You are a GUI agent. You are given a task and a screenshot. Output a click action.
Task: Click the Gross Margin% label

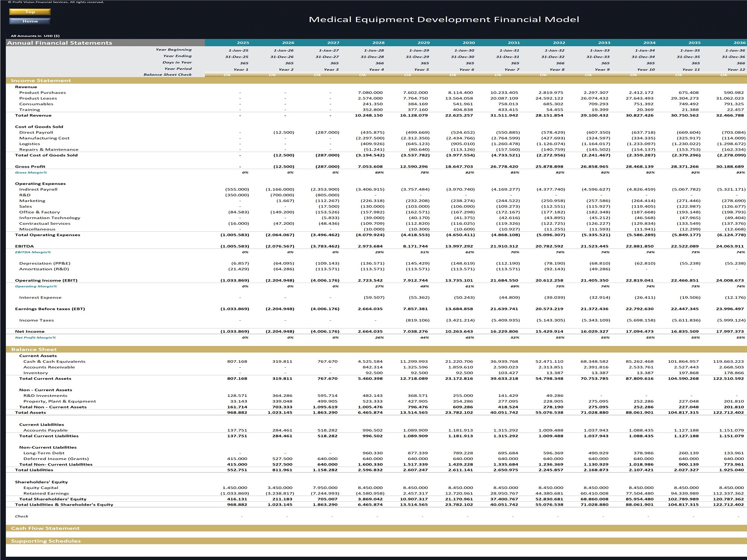[31, 172]
